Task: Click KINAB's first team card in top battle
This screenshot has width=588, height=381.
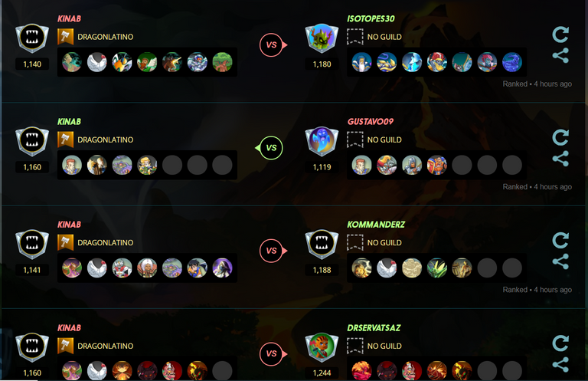Action: point(72,62)
